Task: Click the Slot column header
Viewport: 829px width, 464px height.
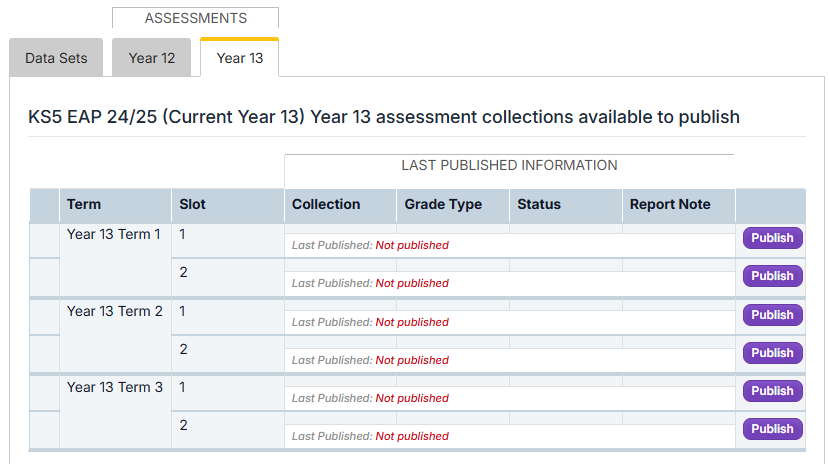Action: [x=192, y=204]
